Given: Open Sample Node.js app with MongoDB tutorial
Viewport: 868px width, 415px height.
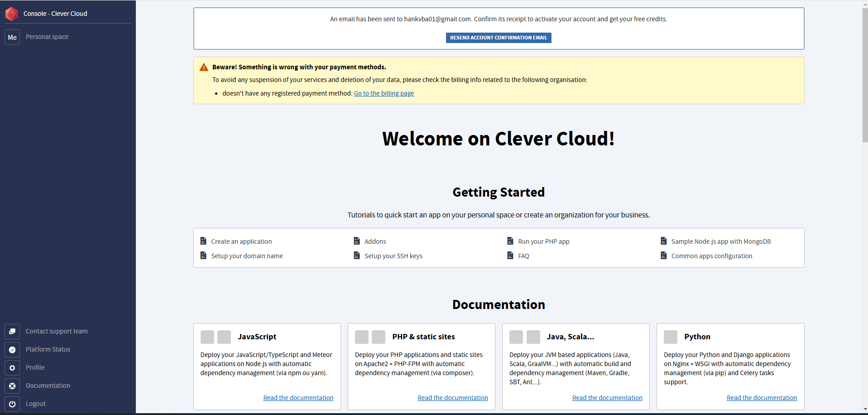Looking at the screenshot, I should 721,241.
